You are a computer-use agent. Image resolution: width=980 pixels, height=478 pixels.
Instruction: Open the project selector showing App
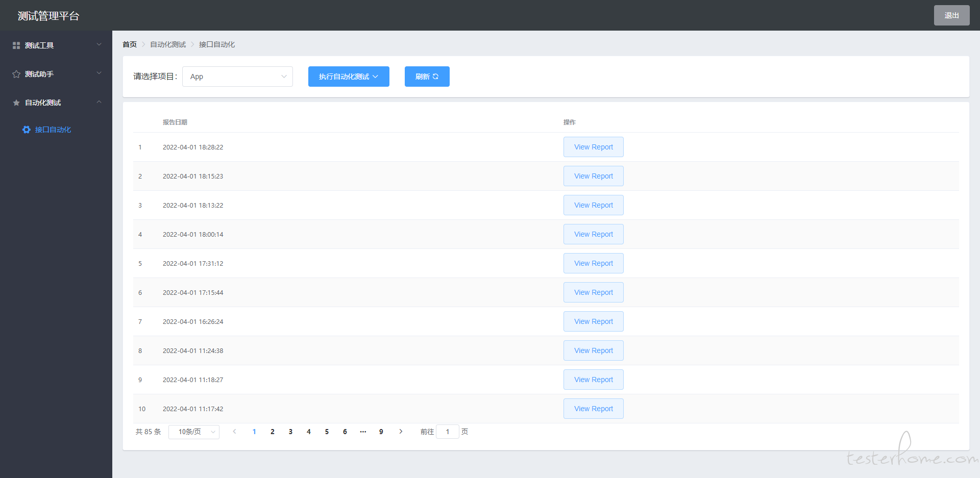pyautogui.click(x=237, y=77)
